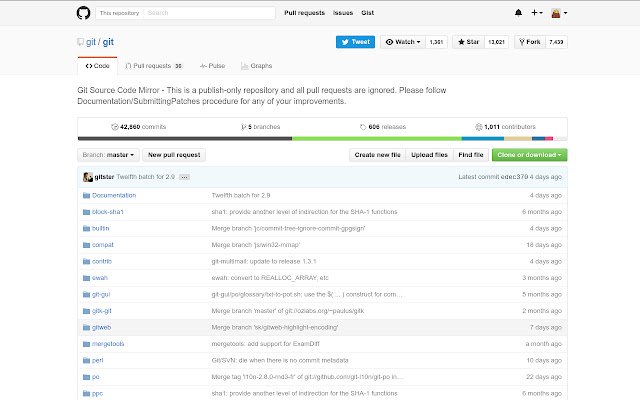This screenshot has width=640, height=400.
Task: Click the perl folder icon
Action: click(x=86, y=360)
